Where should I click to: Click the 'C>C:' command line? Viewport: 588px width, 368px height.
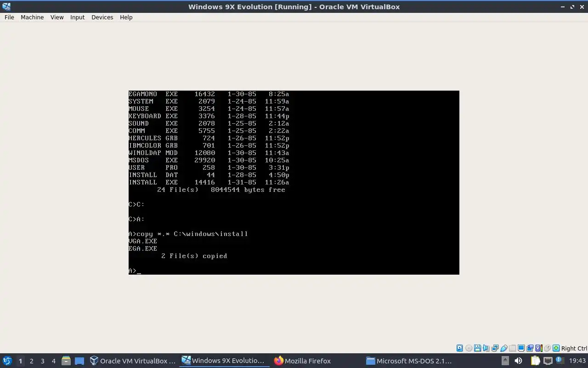tap(136, 204)
